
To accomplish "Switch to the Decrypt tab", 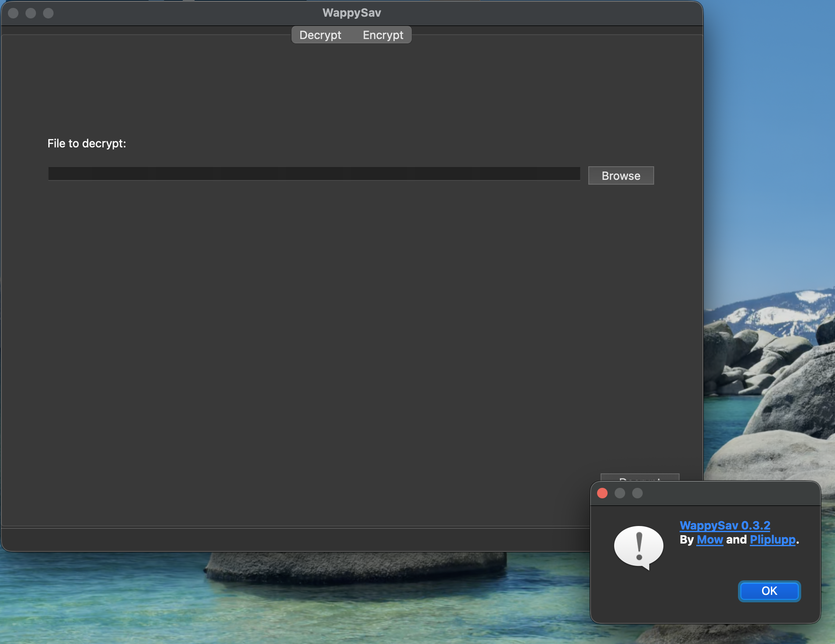I will coord(320,35).
